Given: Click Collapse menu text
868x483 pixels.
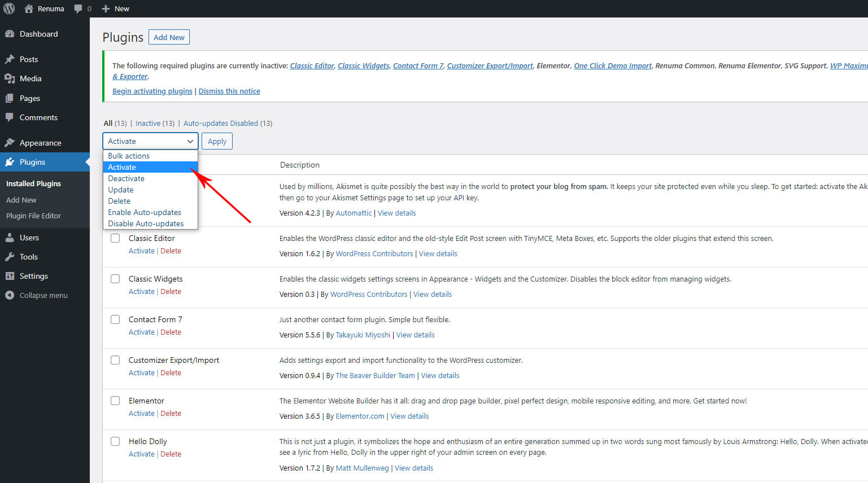Looking at the screenshot, I should [x=43, y=295].
